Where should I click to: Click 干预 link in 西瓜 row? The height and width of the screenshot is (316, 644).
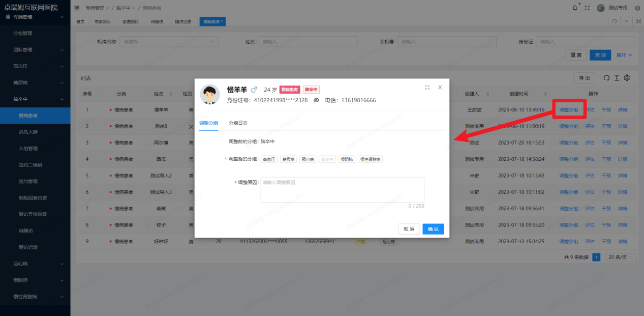pos(606,159)
